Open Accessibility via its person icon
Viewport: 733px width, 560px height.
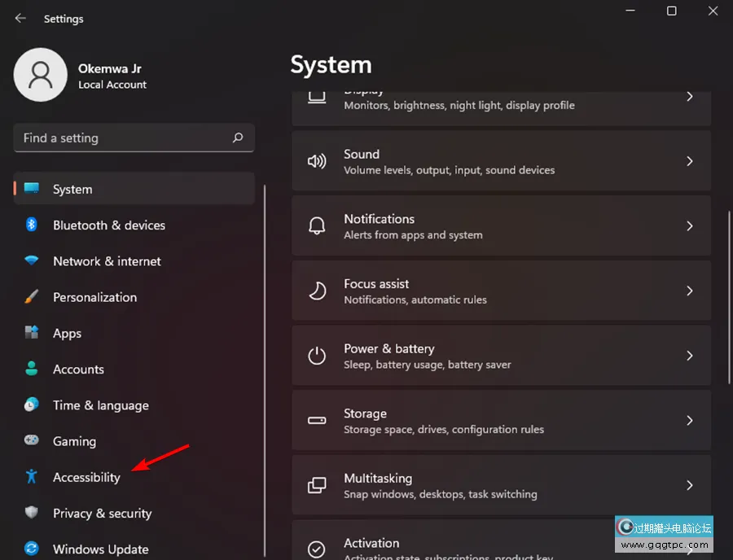click(30, 477)
